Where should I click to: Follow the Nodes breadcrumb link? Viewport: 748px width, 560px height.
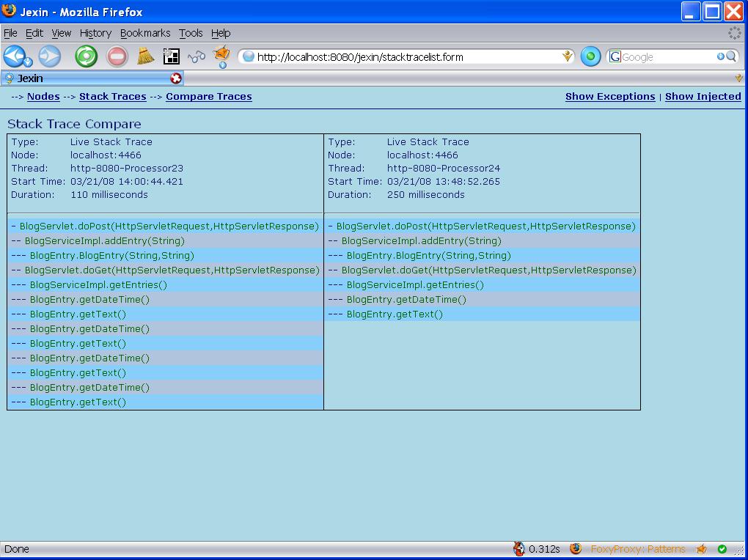[x=43, y=96]
